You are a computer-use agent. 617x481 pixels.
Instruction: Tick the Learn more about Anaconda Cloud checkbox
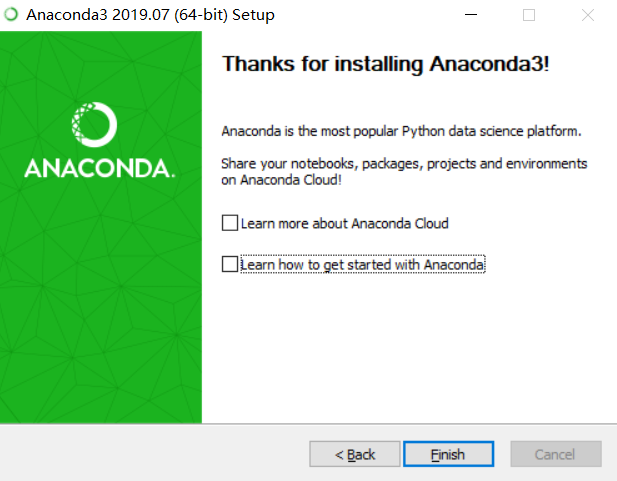click(x=230, y=223)
